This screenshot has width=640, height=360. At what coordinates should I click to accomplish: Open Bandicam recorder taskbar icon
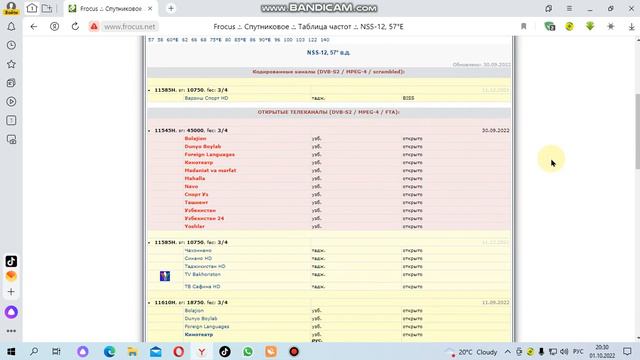(x=294, y=351)
